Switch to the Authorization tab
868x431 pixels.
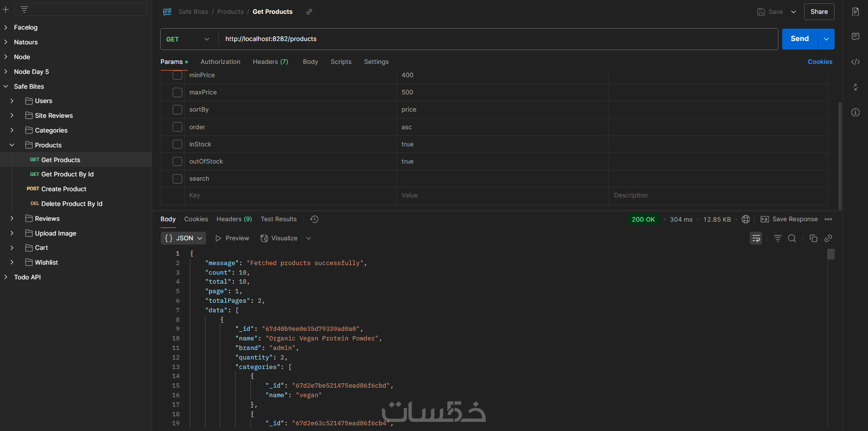[x=220, y=62]
